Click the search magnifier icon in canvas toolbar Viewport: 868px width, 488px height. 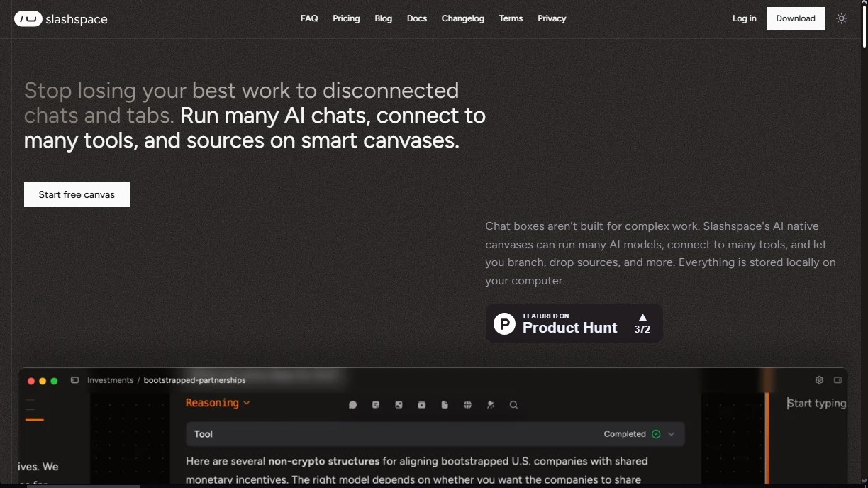[513, 405]
